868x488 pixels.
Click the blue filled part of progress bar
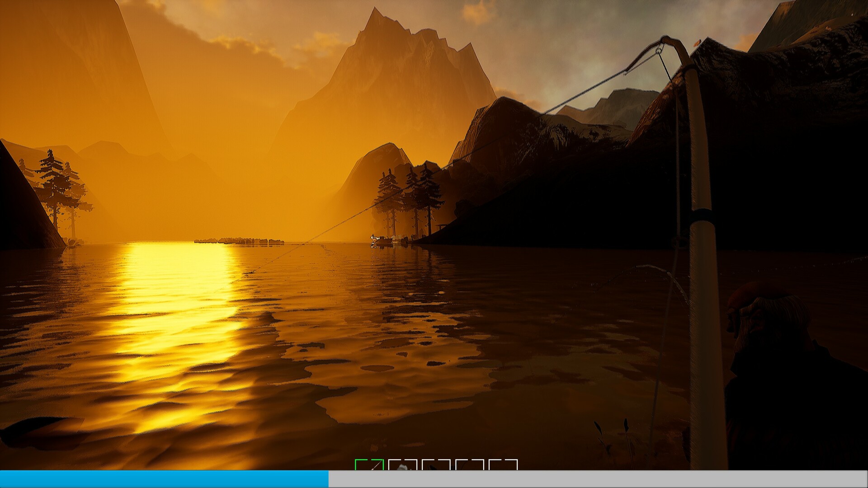click(163, 479)
